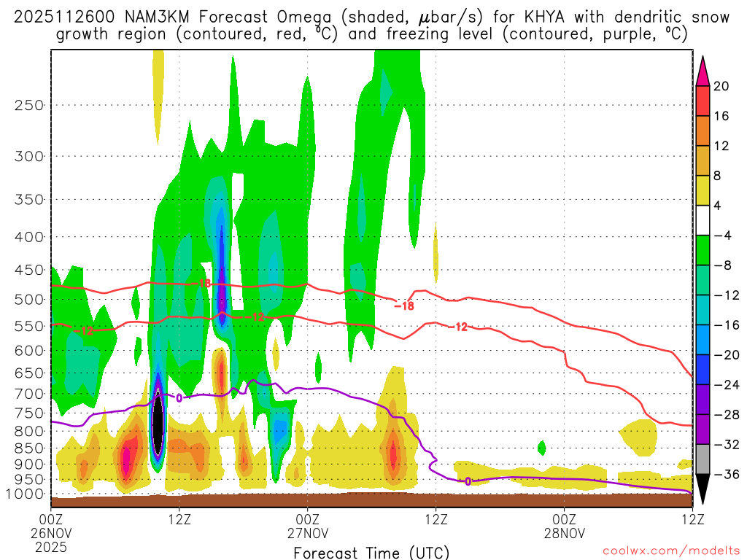The width and height of the screenshot is (747, 560).
Task: Click the 28NOV date label
Action: [x=564, y=533]
